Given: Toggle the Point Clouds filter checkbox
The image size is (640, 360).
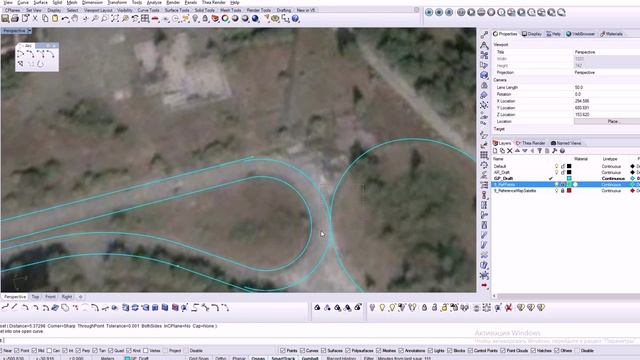Looking at the screenshot, I should (x=503, y=351).
